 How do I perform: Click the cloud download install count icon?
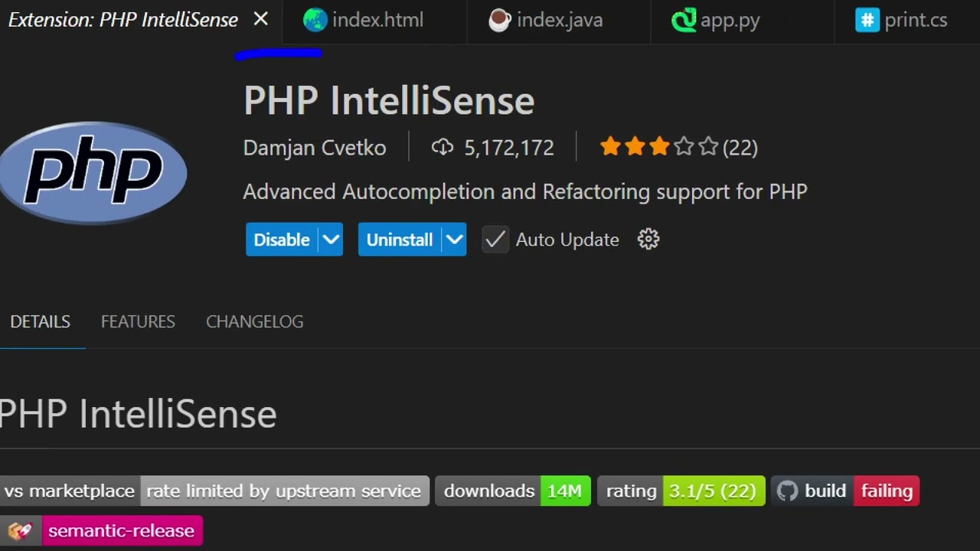tap(443, 147)
